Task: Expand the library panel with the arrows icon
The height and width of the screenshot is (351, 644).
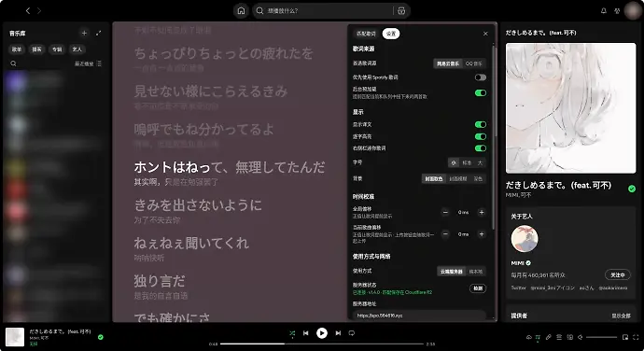Action: click(x=99, y=33)
